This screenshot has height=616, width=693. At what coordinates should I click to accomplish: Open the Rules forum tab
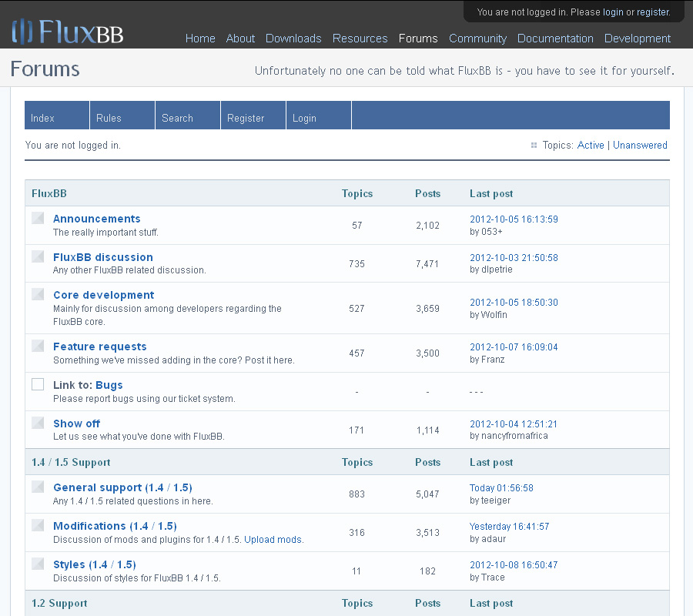[122, 115]
